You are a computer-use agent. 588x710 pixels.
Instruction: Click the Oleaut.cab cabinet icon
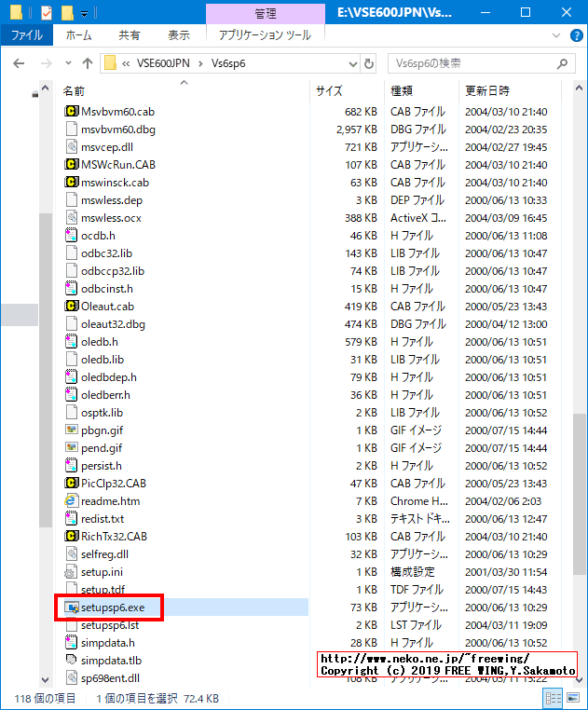71,307
